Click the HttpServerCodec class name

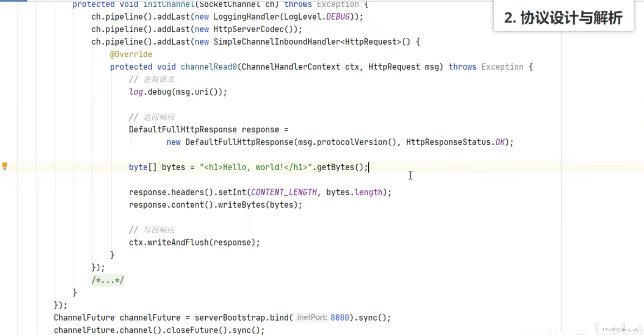tap(249, 29)
